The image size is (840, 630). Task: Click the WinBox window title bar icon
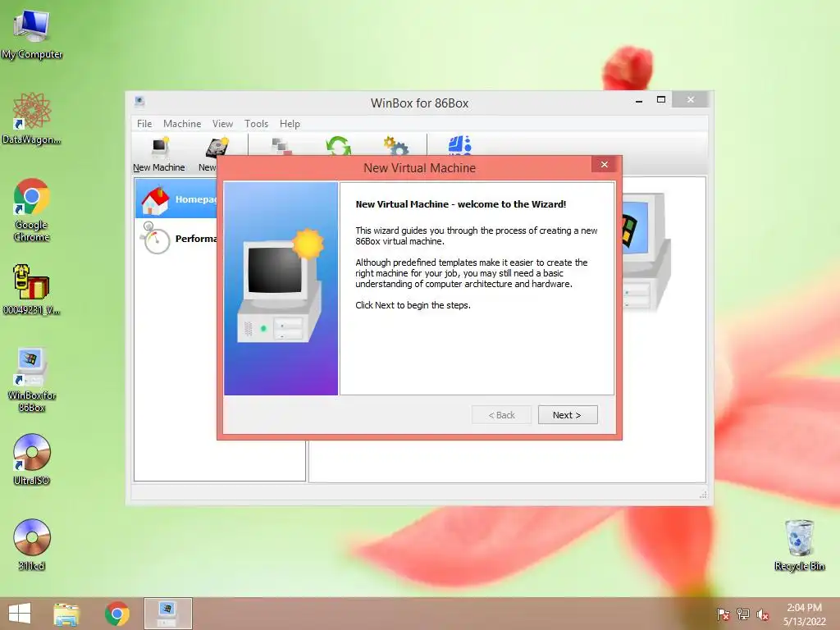[x=139, y=101]
